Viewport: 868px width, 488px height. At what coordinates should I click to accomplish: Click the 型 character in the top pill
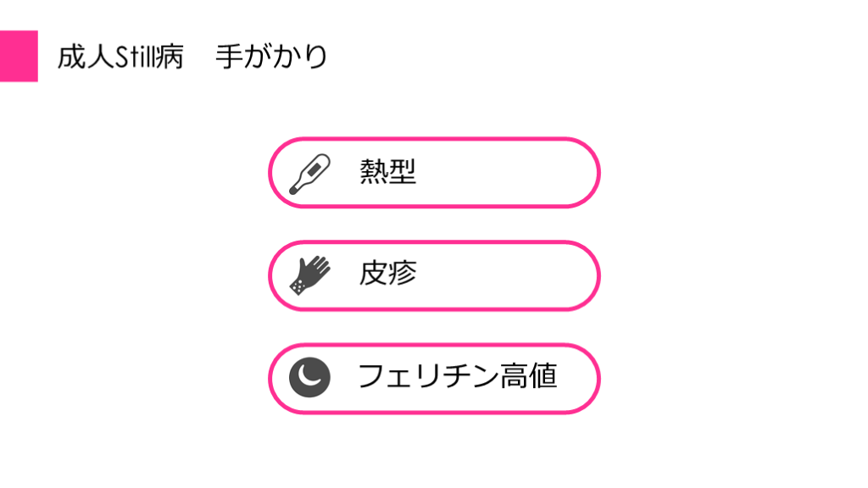(x=402, y=173)
